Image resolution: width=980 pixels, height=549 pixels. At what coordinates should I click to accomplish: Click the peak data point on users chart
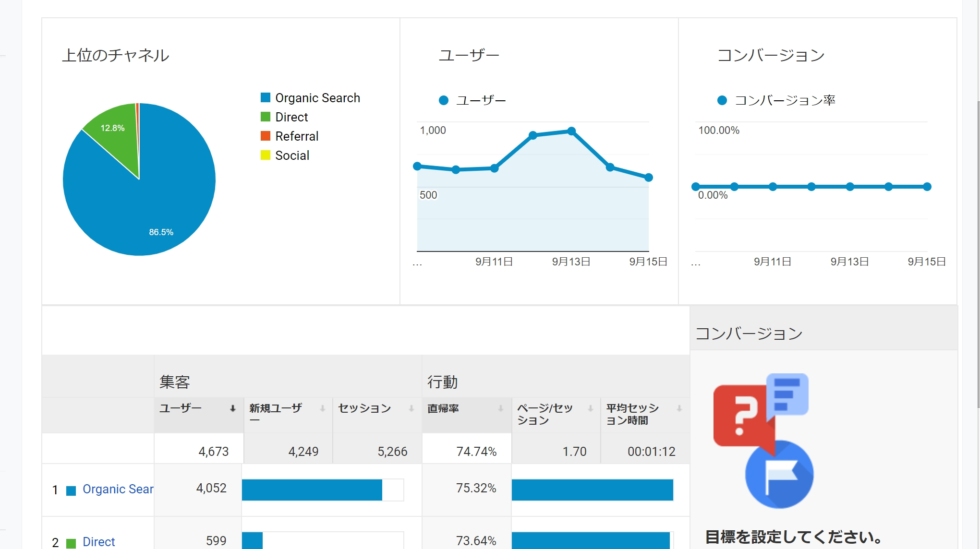[x=571, y=131]
